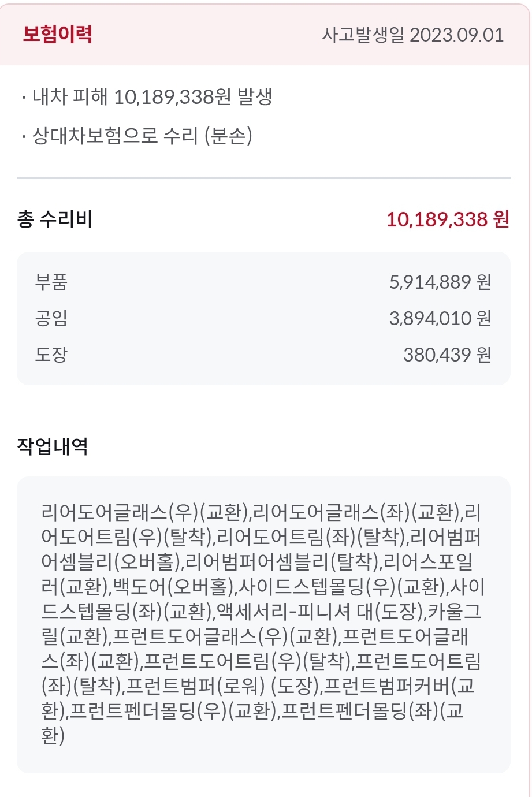Screen dimensions: 532x797
Task: Click the 상대차보험으로 수리 (분손) line
Action: click(x=142, y=136)
